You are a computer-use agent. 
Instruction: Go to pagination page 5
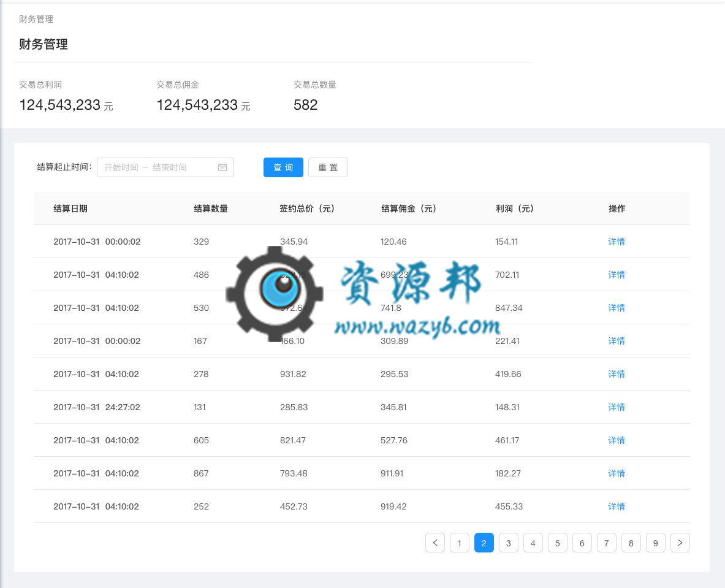tap(558, 543)
